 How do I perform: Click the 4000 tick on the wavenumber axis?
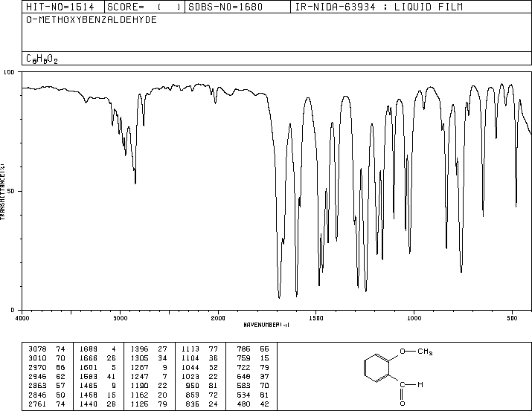coord(22,318)
